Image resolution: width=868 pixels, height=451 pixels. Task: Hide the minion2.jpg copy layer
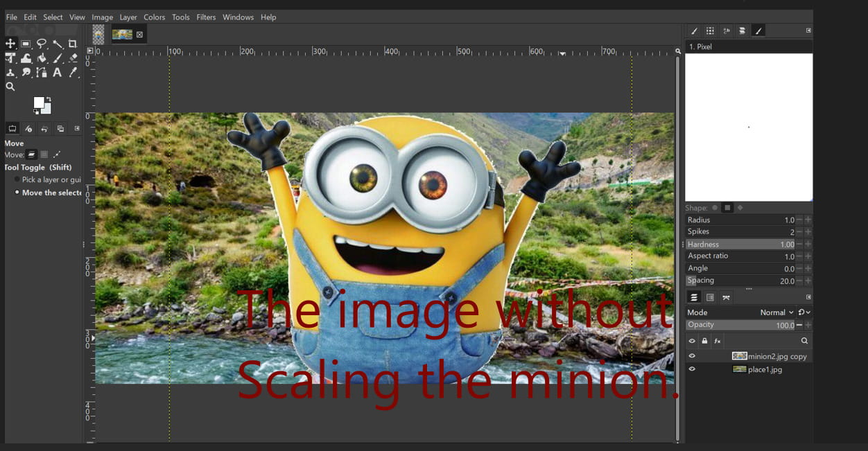pos(692,356)
